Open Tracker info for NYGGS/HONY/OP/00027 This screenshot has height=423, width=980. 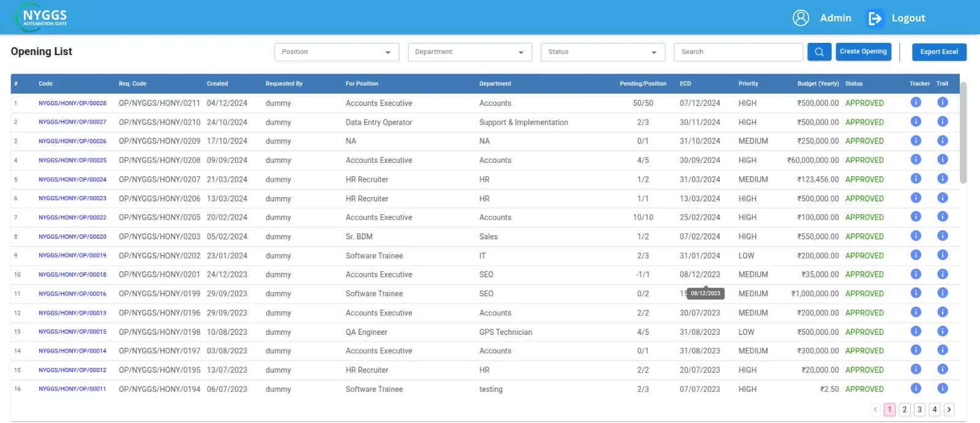point(916,121)
